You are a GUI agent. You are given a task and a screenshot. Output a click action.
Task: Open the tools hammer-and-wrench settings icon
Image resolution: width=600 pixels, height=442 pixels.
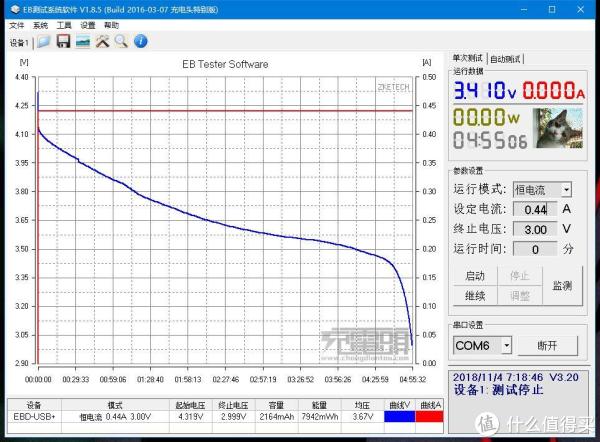tap(102, 41)
